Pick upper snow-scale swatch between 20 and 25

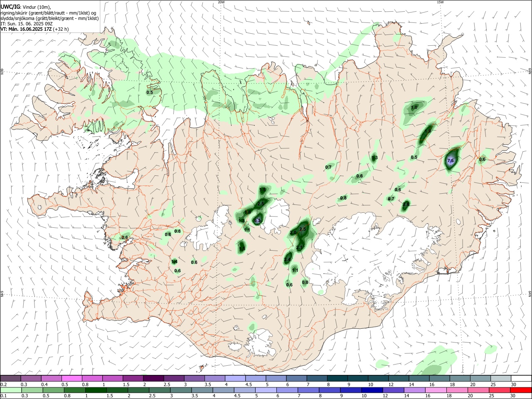481,378
